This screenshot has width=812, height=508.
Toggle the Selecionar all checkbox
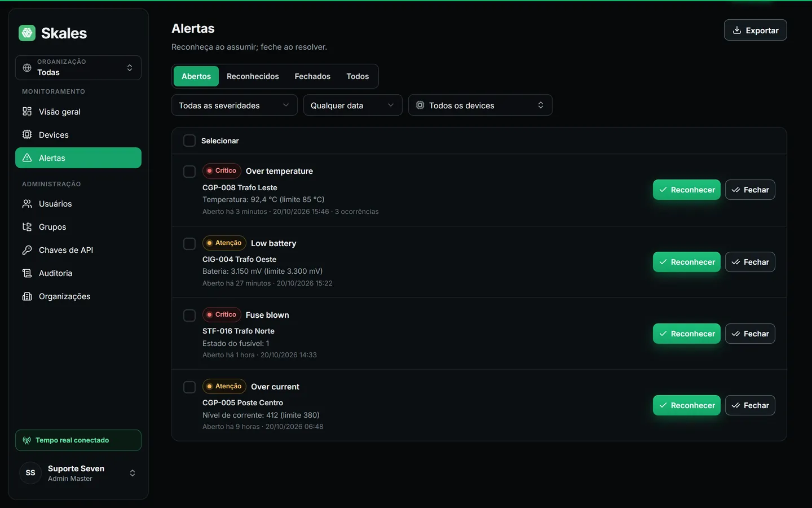coord(189,141)
